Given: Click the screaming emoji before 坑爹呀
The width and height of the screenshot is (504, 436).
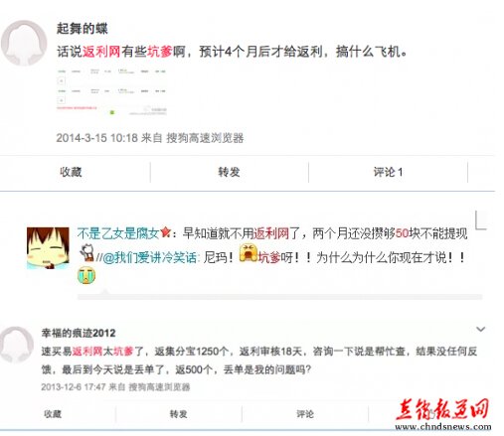Looking at the screenshot, I should pyautogui.click(x=249, y=253).
